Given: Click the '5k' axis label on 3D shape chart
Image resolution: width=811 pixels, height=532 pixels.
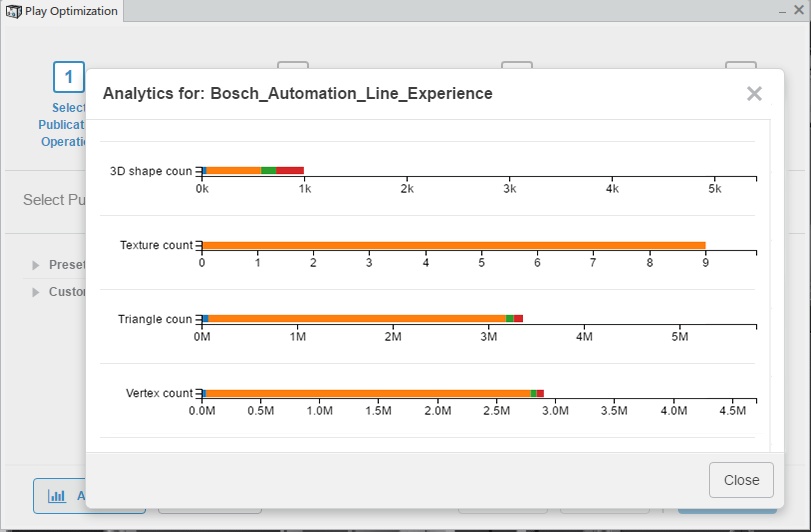Looking at the screenshot, I should click(715, 189).
